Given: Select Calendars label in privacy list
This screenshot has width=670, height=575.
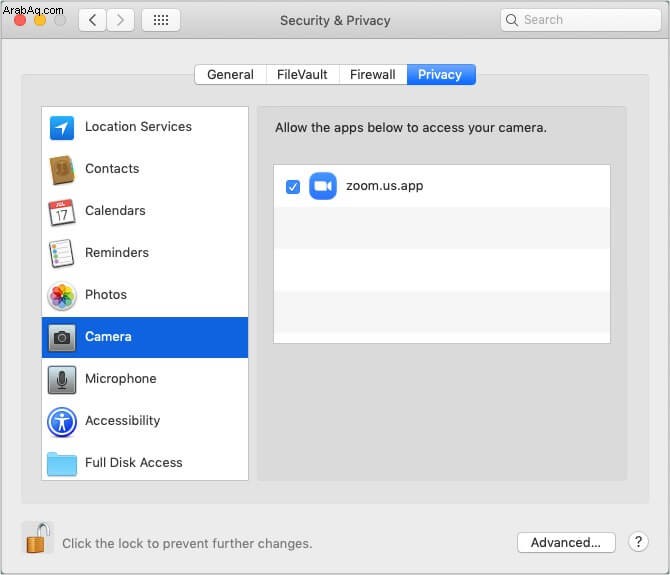Looking at the screenshot, I should pos(115,211).
